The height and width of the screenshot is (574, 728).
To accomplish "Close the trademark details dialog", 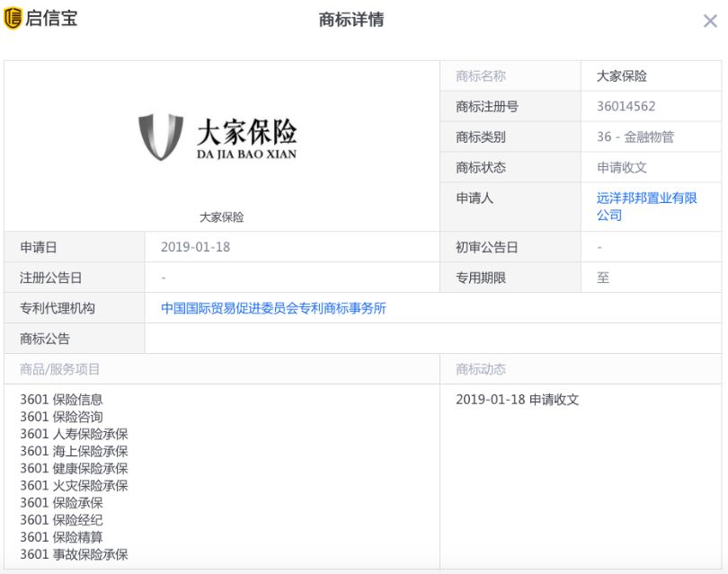I will click(709, 21).
